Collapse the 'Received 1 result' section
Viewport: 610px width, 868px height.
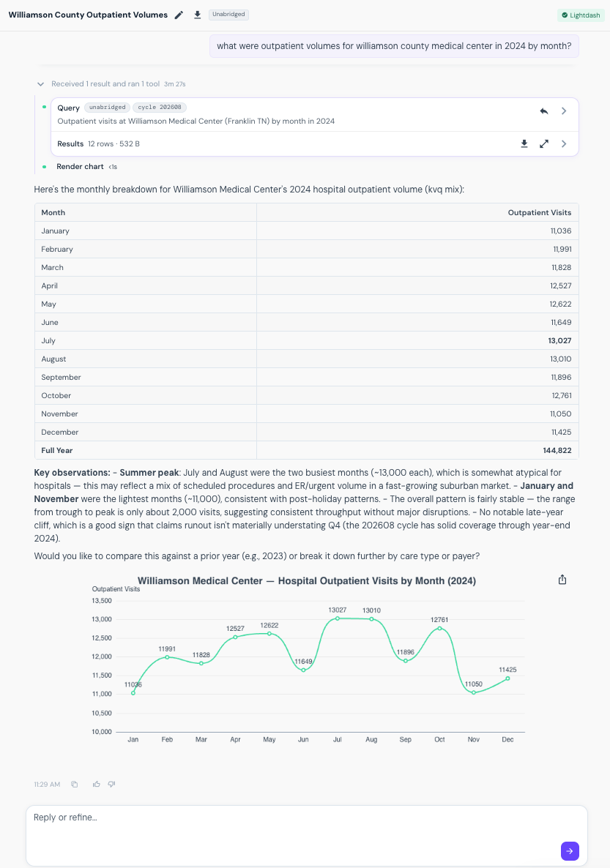pos(40,84)
